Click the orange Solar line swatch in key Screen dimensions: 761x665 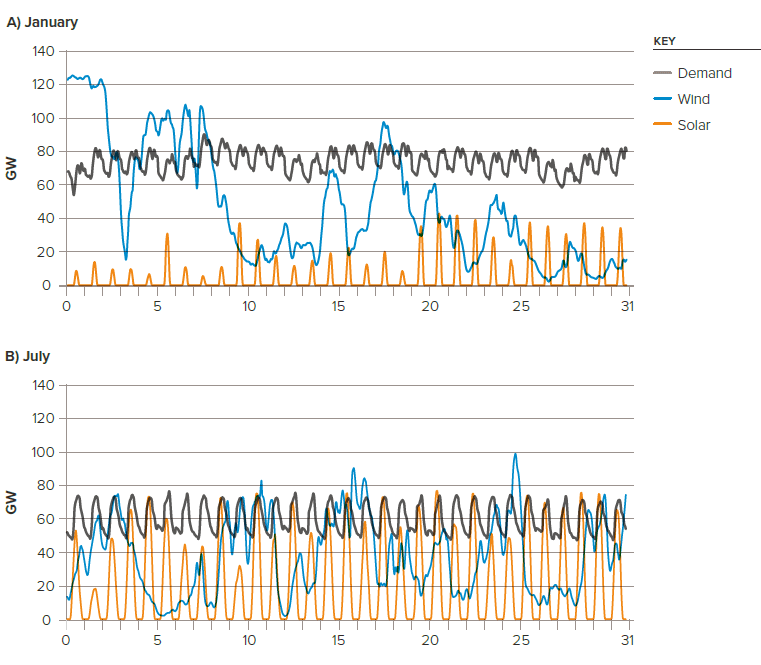(x=662, y=125)
